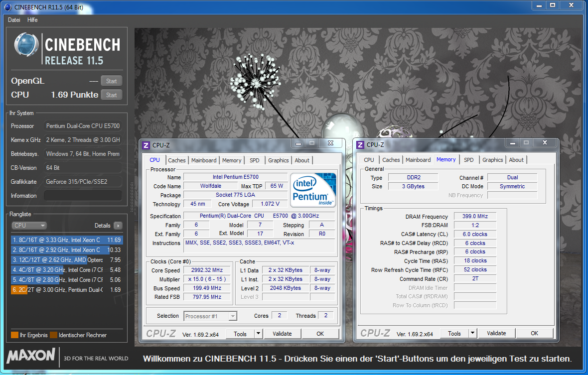Select ranking row 2 with score 10.33
The height and width of the screenshot is (375, 588).
[x=67, y=250]
